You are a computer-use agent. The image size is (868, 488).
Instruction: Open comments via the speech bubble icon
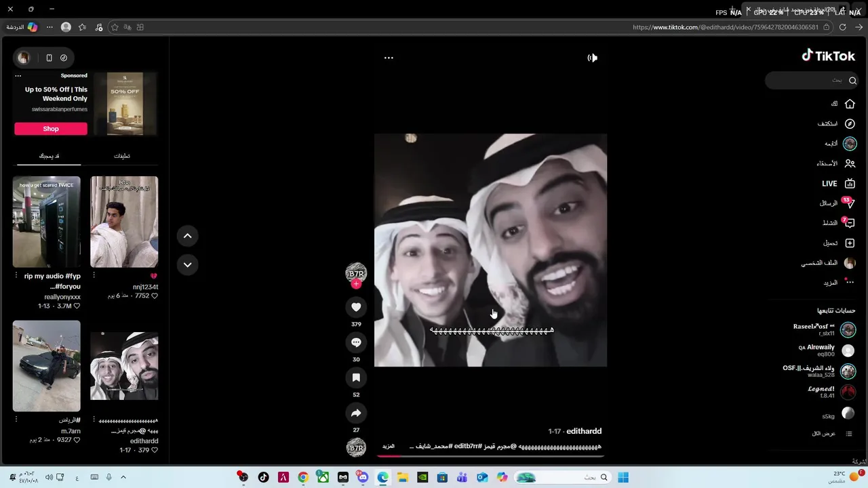click(x=356, y=342)
